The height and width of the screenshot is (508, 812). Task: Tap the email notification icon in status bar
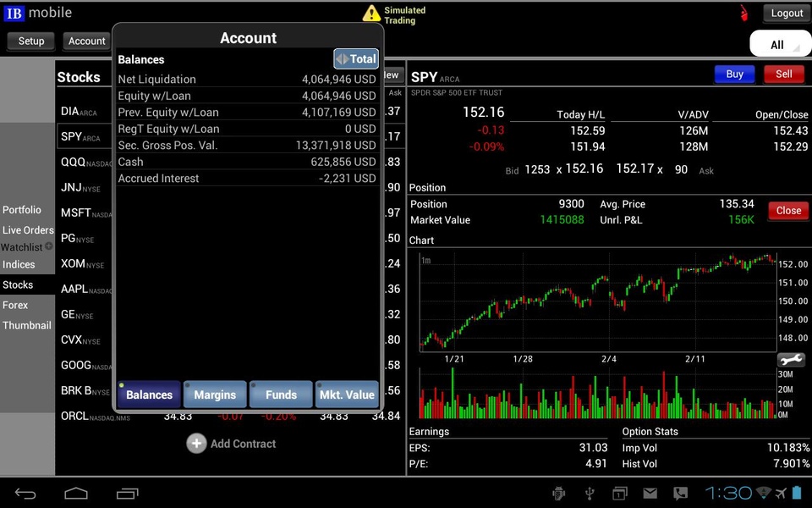coord(650,493)
